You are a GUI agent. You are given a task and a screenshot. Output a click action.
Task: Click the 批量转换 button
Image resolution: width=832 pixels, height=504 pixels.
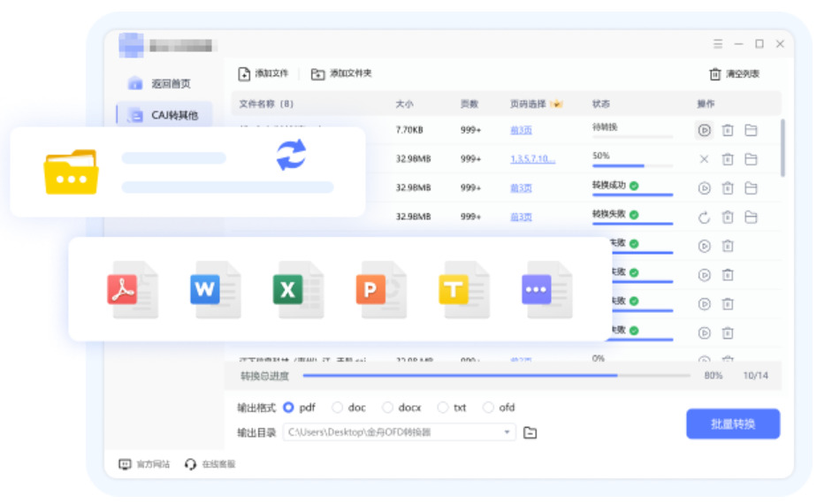(x=733, y=424)
